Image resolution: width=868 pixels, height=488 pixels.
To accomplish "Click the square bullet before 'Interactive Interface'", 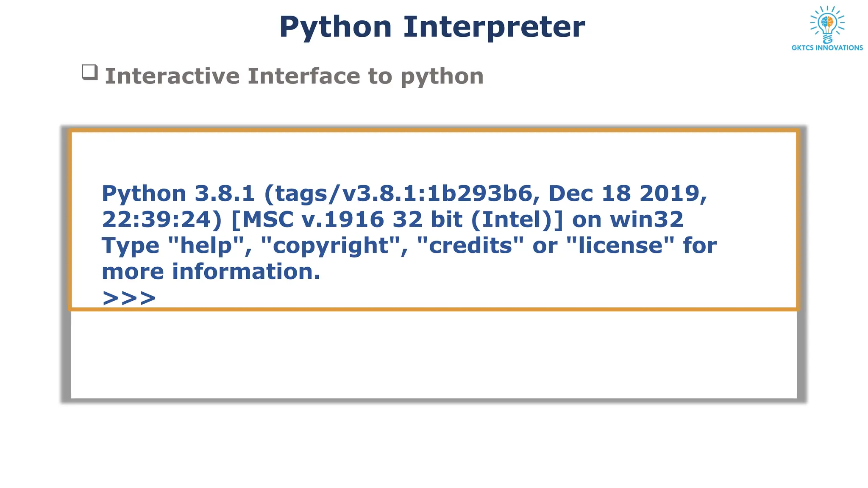I will 90,72.
